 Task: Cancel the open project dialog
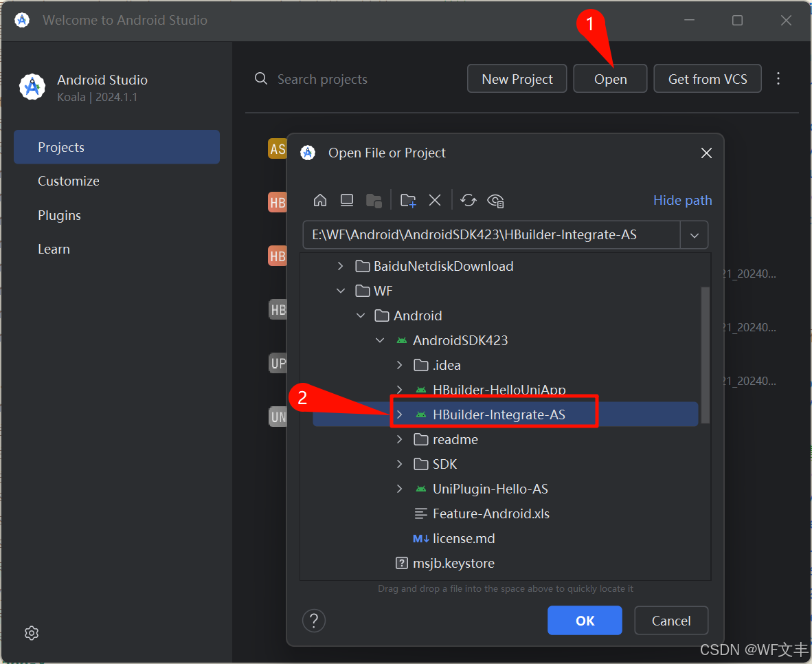[x=671, y=621]
